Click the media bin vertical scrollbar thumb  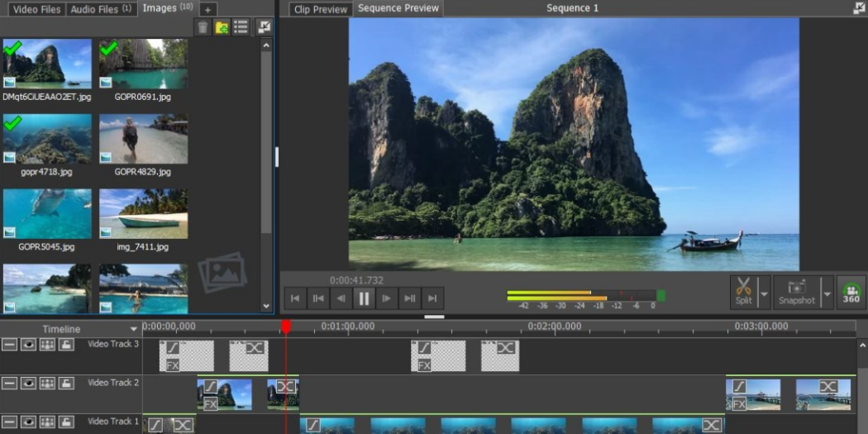(x=266, y=143)
